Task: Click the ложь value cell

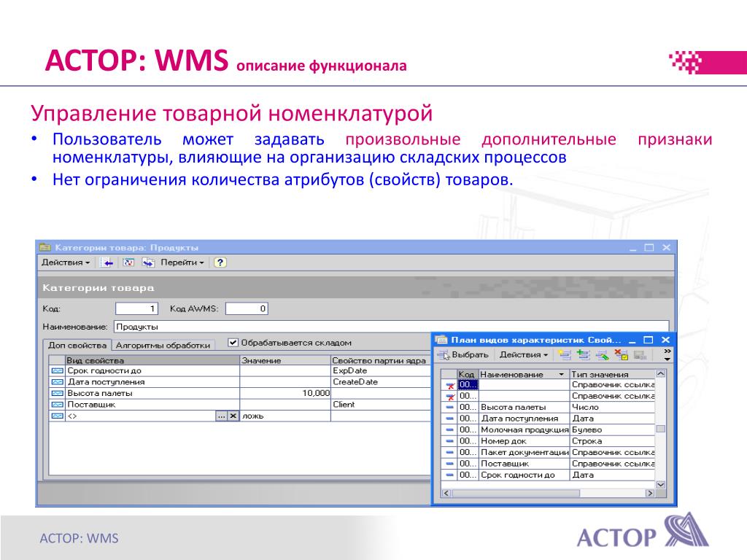Action: (x=285, y=416)
